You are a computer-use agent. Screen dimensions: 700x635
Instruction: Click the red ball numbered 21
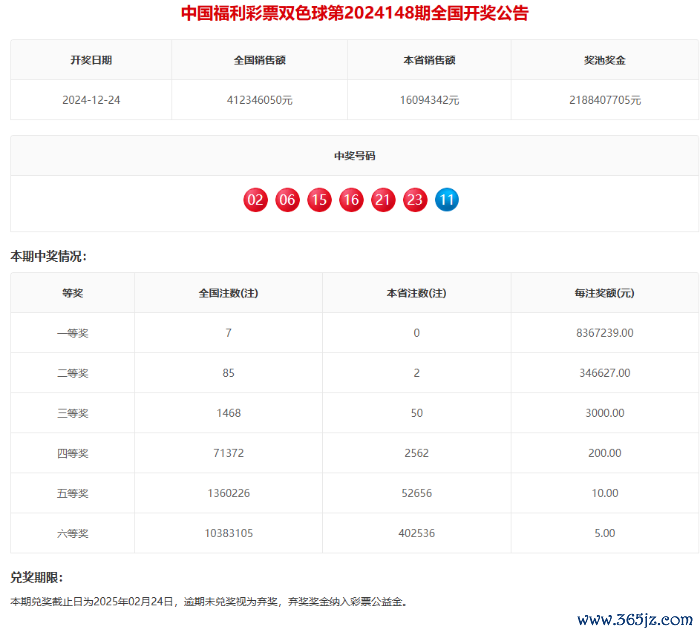383,200
